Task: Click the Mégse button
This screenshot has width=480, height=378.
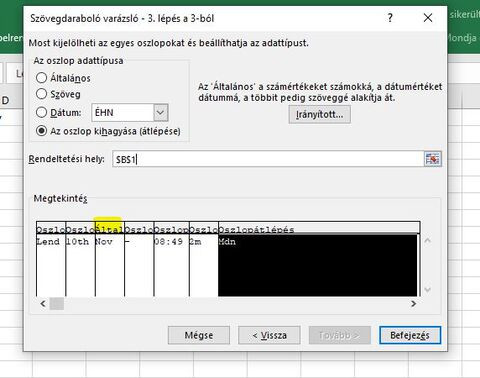Action: (199, 335)
